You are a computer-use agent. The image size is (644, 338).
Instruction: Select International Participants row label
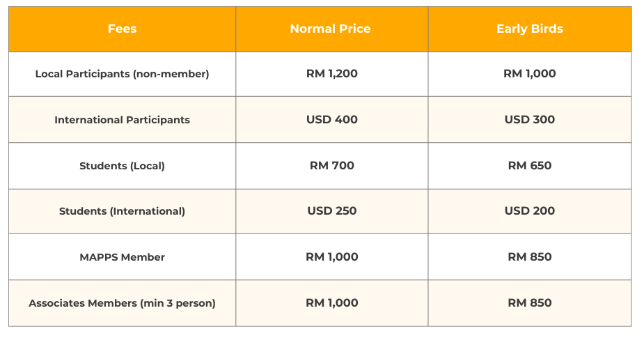(x=122, y=120)
